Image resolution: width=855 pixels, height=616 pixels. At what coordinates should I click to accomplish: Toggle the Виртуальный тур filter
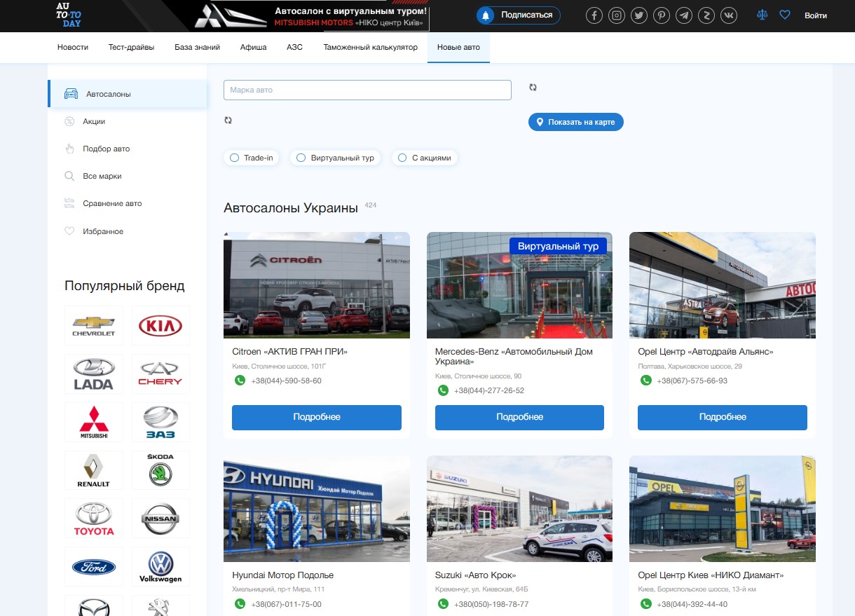pyautogui.click(x=335, y=158)
